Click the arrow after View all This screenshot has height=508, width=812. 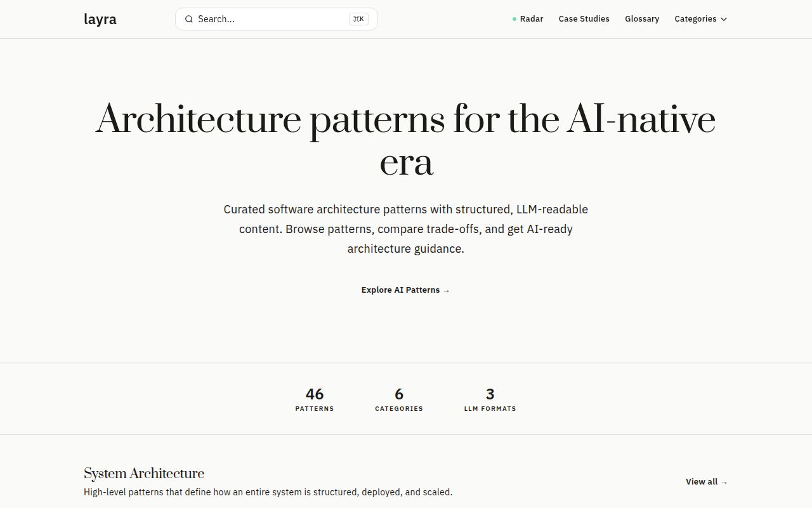click(724, 482)
